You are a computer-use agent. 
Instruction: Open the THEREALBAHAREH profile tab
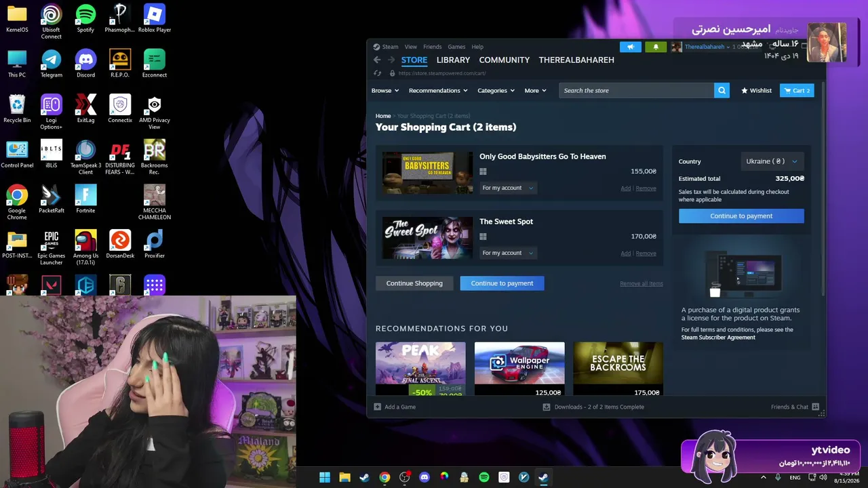pyautogui.click(x=576, y=60)
